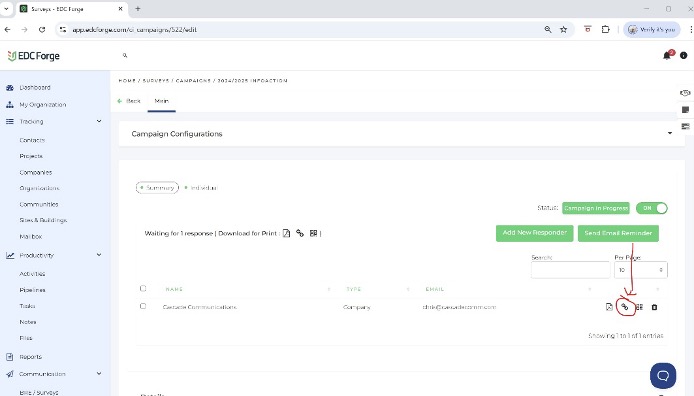
Task: Check the Cascade Communications row checkbox
Action: pos(143,306)
